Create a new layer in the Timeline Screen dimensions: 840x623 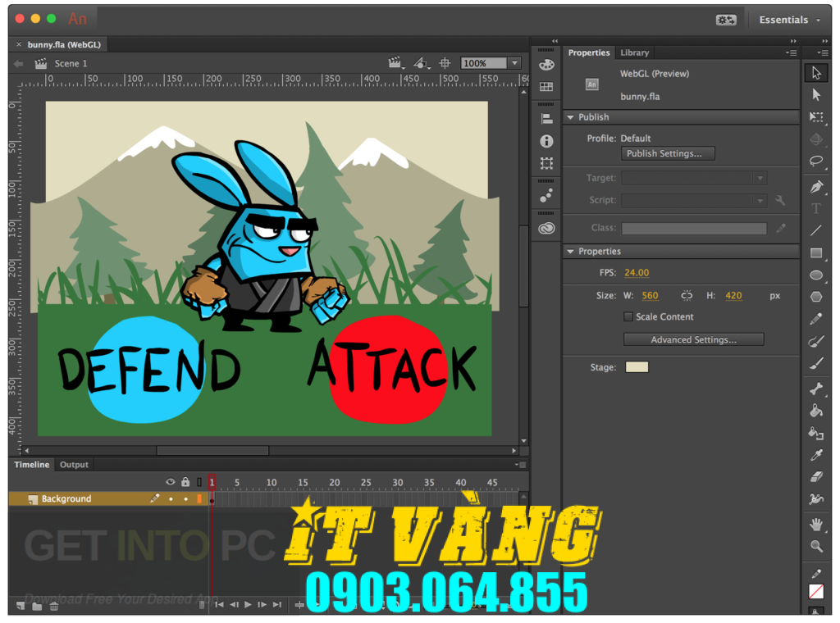pos(20,606)
